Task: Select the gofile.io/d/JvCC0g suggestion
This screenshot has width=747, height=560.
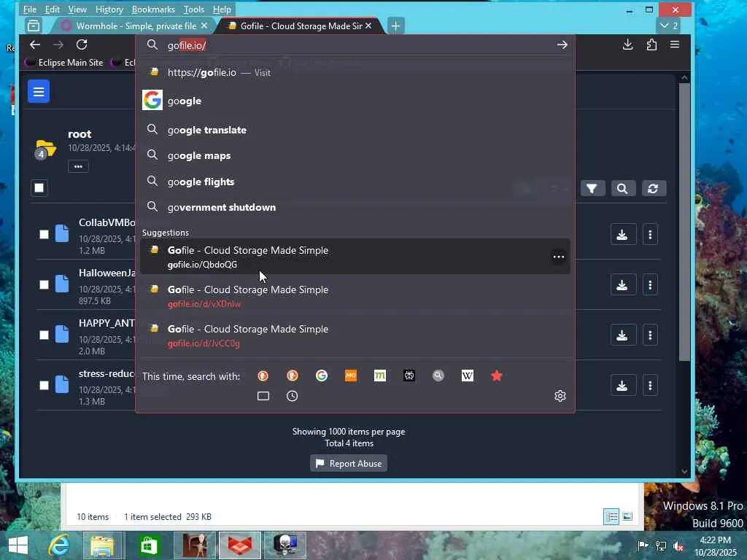Action: pyautogui.click(x=355, y=335)
